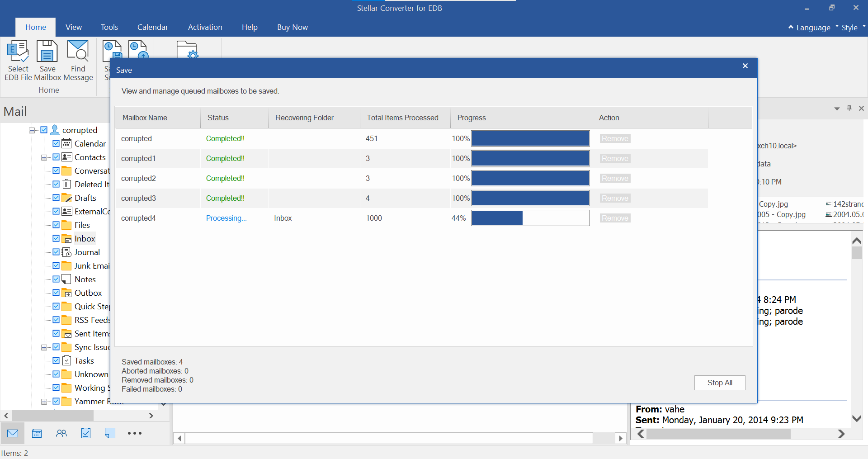Toggle the Inbox folder checkbox
This screenshot has height=459, width=868.
[56, 238]
